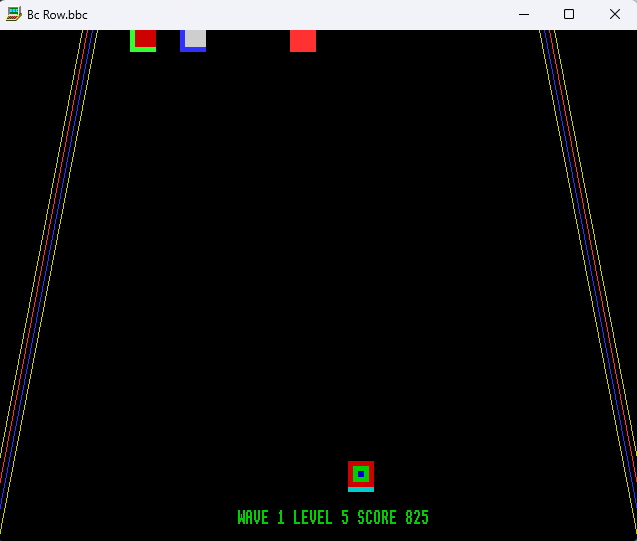Minimize the Bc Row.bbc window
This screenshot has width=637, height=541.
(524, 15)
